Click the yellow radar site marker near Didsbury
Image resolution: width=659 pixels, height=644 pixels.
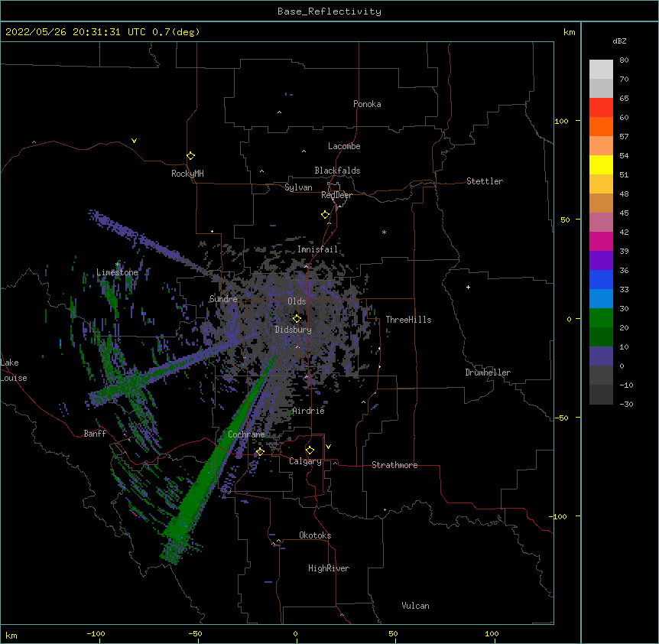click(x=297, y=319)
